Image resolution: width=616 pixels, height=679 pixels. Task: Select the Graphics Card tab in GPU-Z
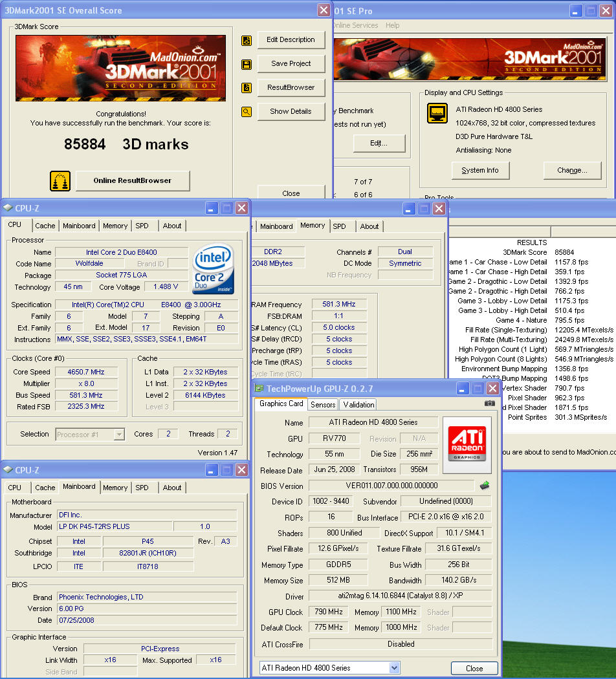[281, 404]
